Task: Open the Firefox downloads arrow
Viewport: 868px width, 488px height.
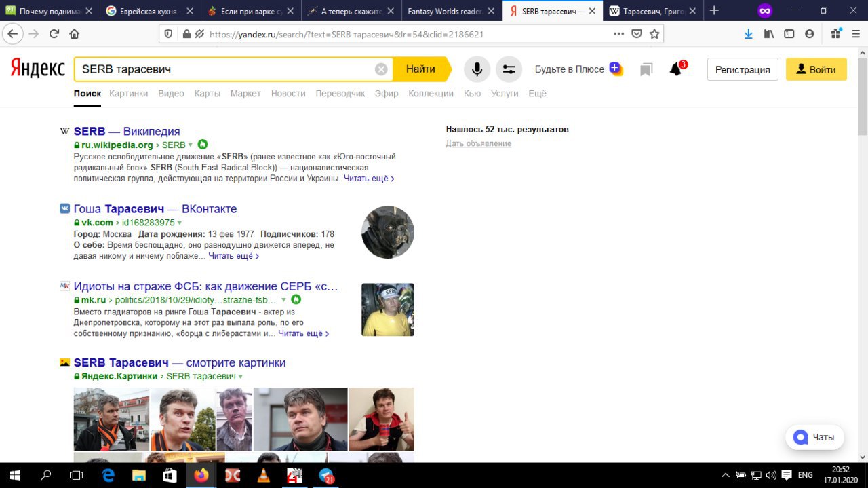Action: point(749,34)
